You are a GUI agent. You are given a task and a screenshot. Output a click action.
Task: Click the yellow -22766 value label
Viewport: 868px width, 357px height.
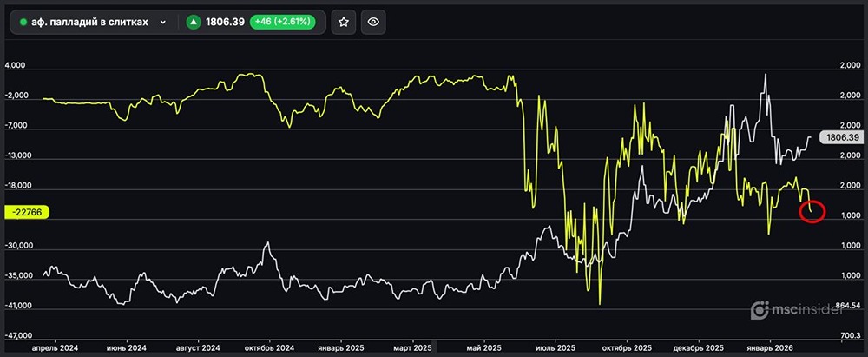click(27, 212)
